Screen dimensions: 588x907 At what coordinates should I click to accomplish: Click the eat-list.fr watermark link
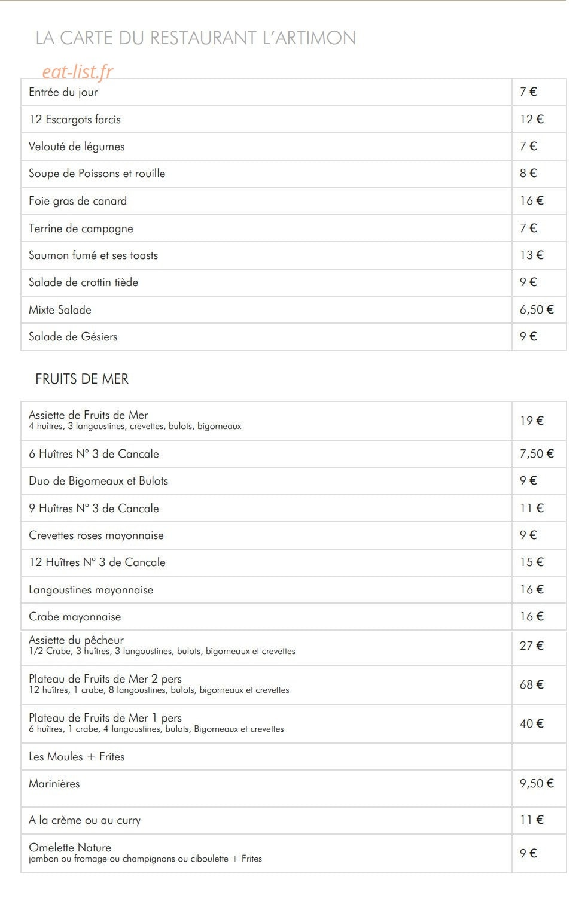[x=77, y=71]
